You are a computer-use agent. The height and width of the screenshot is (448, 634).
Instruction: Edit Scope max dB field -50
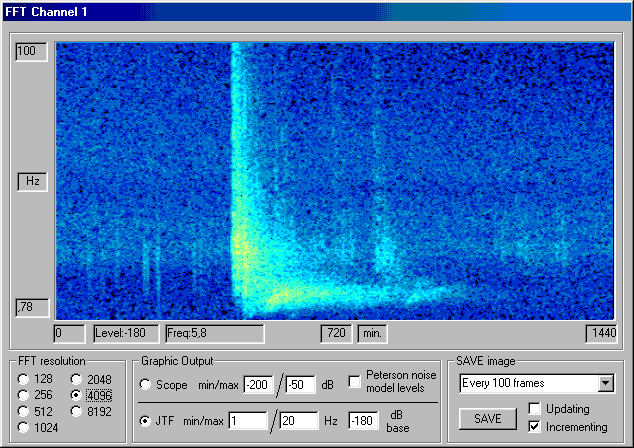[300, 385]
